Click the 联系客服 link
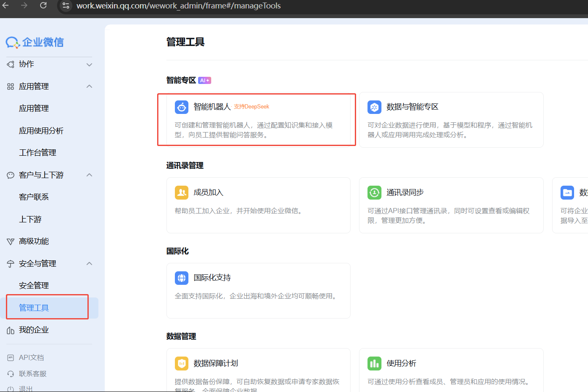The image size is (588, 392). tap(33, 374)
